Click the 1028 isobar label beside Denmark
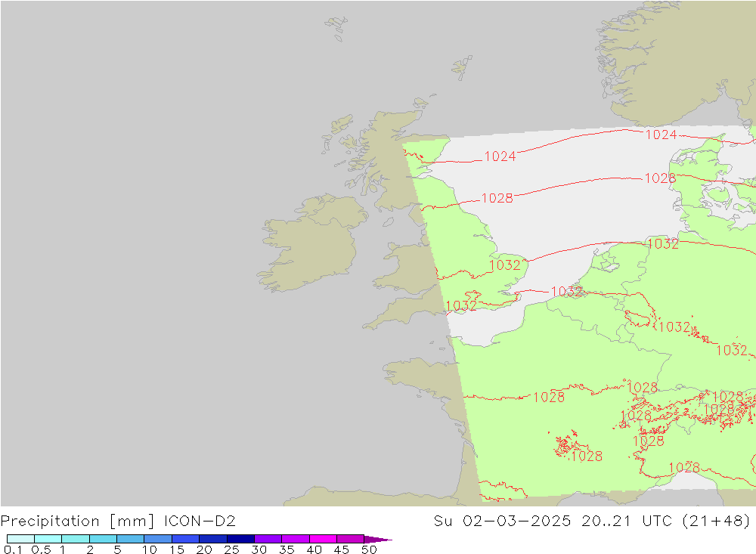This screenshot has height=554, width=756. 660,178
